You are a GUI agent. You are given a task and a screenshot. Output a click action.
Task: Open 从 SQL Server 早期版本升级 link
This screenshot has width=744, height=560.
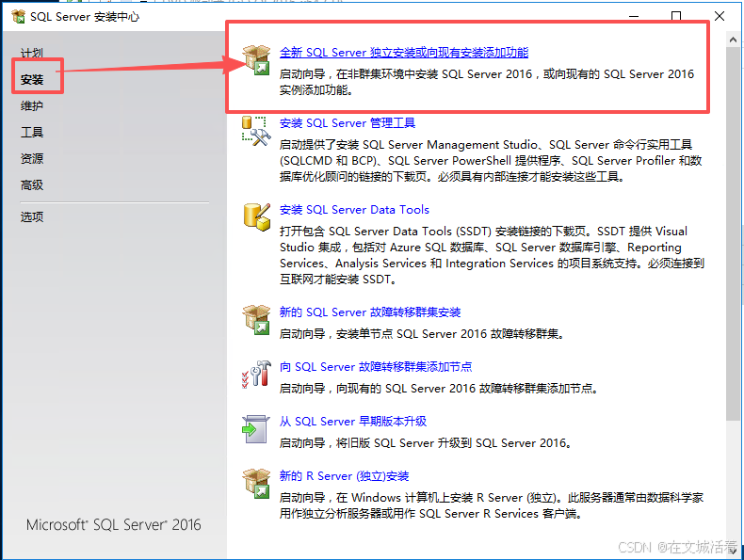coord(353,421)
